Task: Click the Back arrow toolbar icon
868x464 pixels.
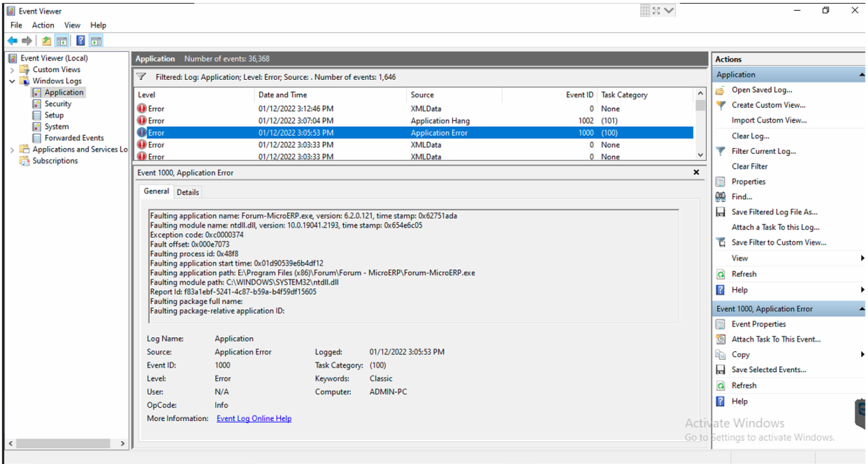Action: (13, 41)
